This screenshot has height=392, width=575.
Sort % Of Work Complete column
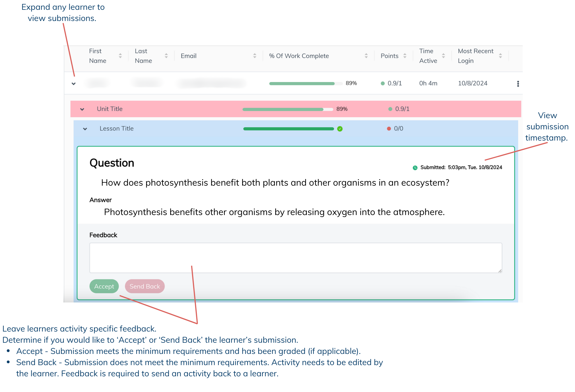coord(366,56)
